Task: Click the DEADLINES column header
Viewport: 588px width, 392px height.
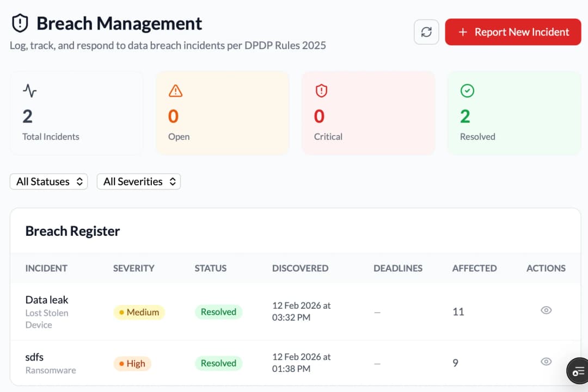Action: coord(398,268)
